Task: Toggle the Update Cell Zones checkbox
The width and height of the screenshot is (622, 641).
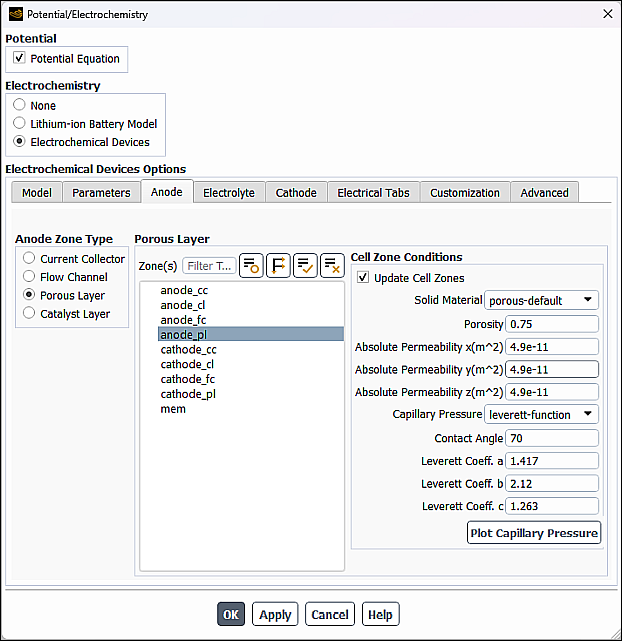Action: [363, 277]
